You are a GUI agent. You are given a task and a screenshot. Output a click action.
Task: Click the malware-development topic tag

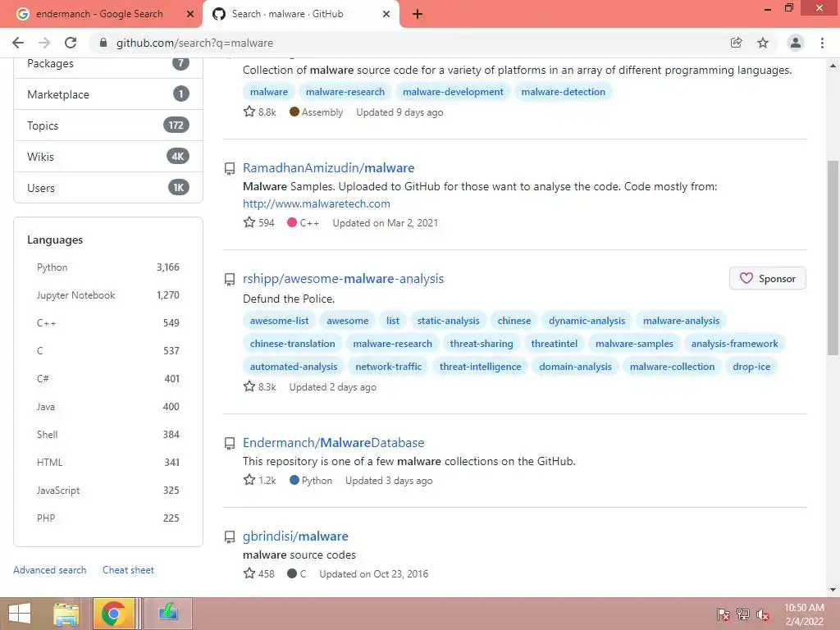click(x=453, y=92)
